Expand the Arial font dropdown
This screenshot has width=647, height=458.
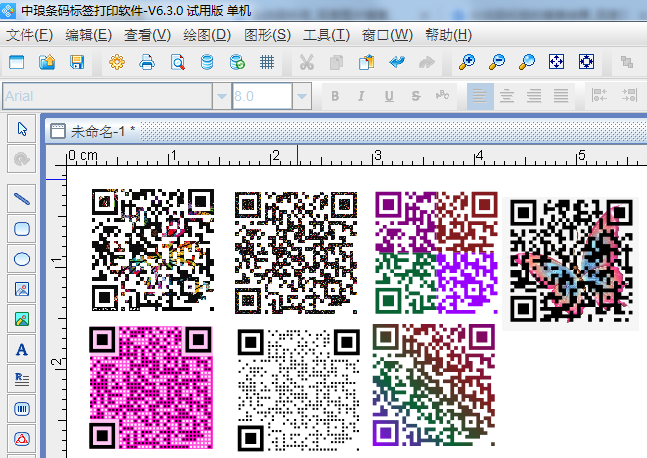pyautogui.click(x=220, y=96)
